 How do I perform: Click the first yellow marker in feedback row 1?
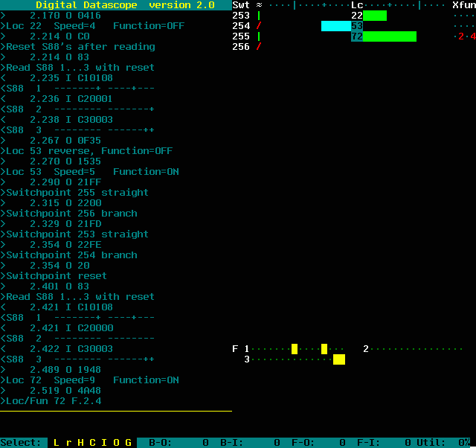point(295,349)
